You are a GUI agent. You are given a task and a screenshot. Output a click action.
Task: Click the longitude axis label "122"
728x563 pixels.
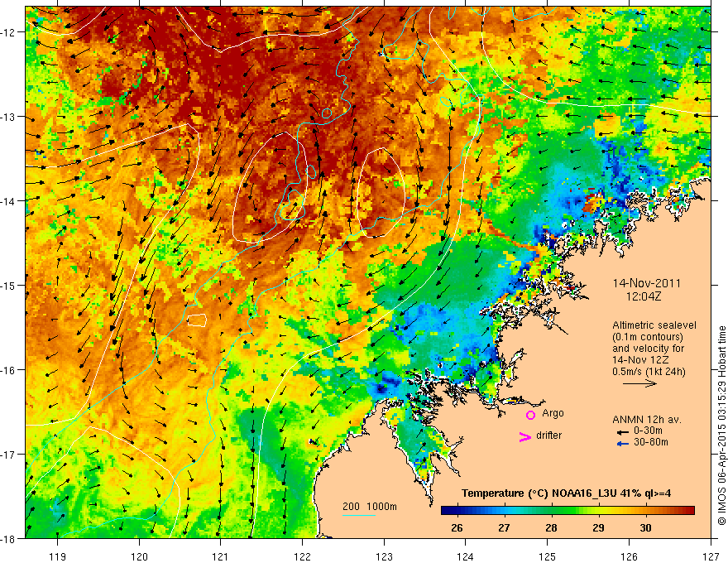coord(302,556)
